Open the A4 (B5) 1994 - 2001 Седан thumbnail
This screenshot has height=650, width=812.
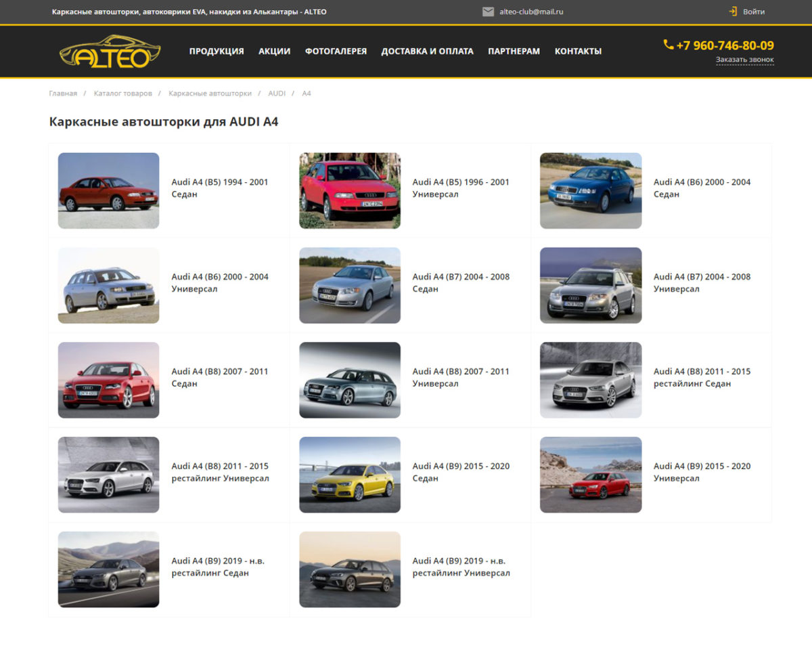pos(108,190)
